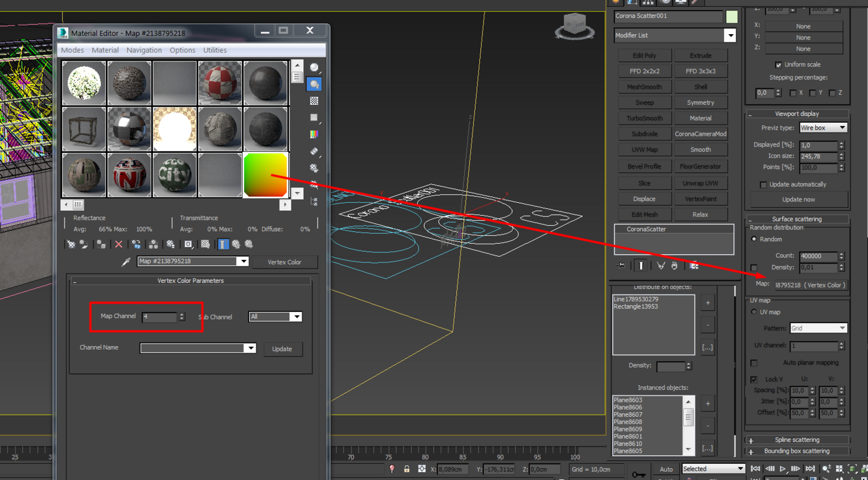Screen dimensions: 868x480
Task: Click the Pin Stack icon under modifier stack
Action: pos(621,265)
